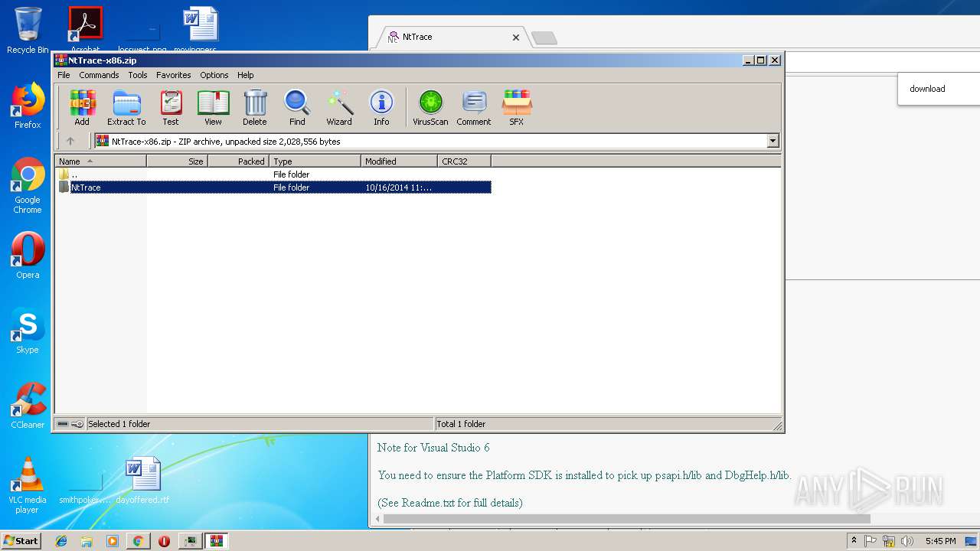Open the media player taskbar icon
980x551 pixels.
(x=113, y=541)
